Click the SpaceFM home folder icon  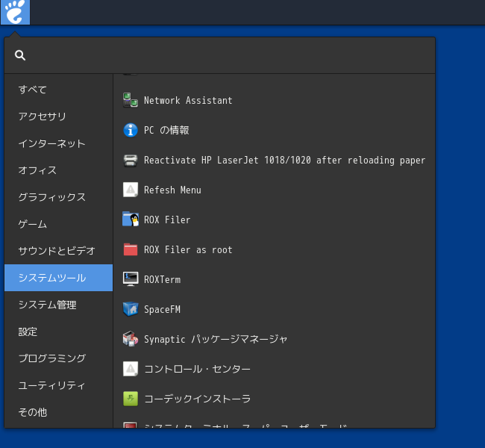coord(131,309)
